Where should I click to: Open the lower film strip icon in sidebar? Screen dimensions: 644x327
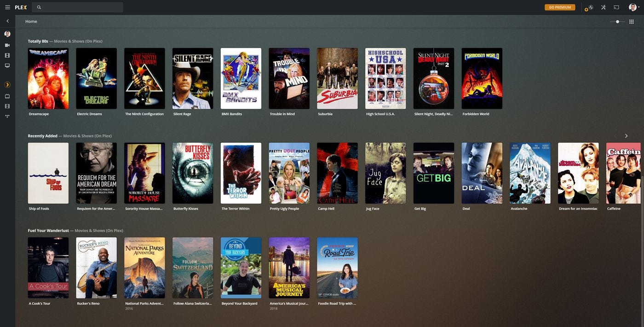tap(7, 106)
